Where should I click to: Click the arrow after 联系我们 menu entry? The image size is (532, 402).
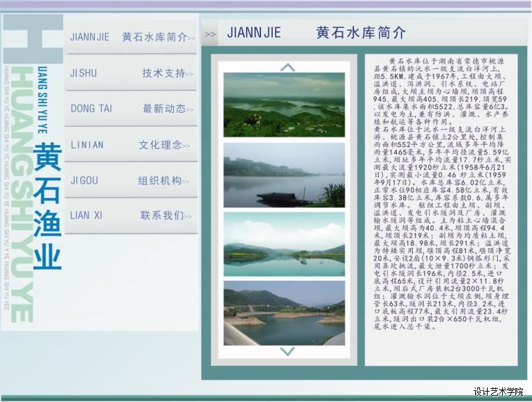pyautogui.click(x=189, y=217)
